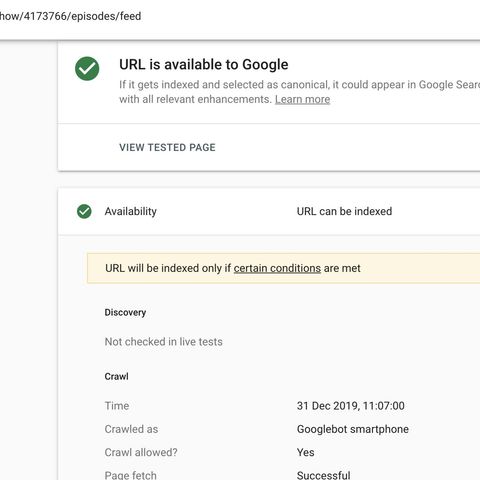Select 'Not checked in live tests' text

coord(164,342)
